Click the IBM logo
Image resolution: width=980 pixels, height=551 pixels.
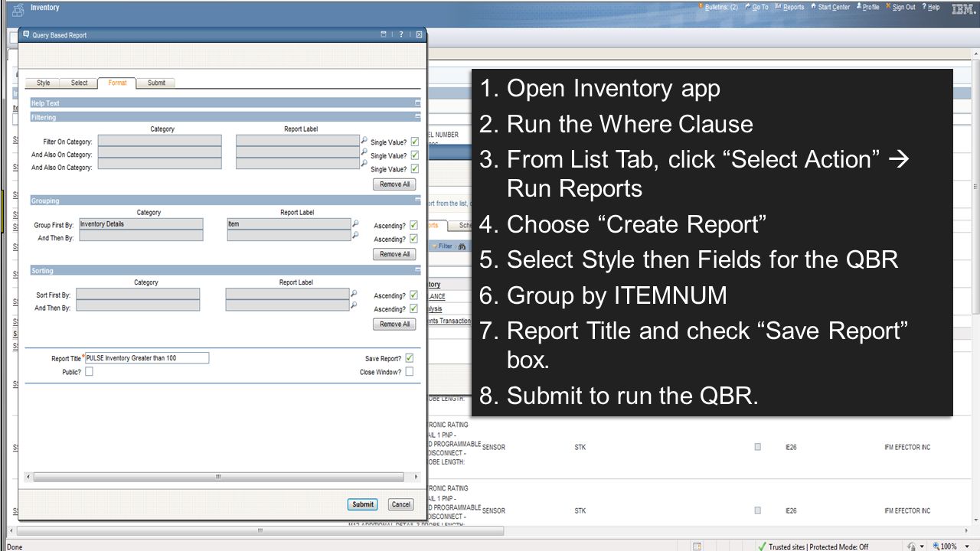[x=962, y=8]
